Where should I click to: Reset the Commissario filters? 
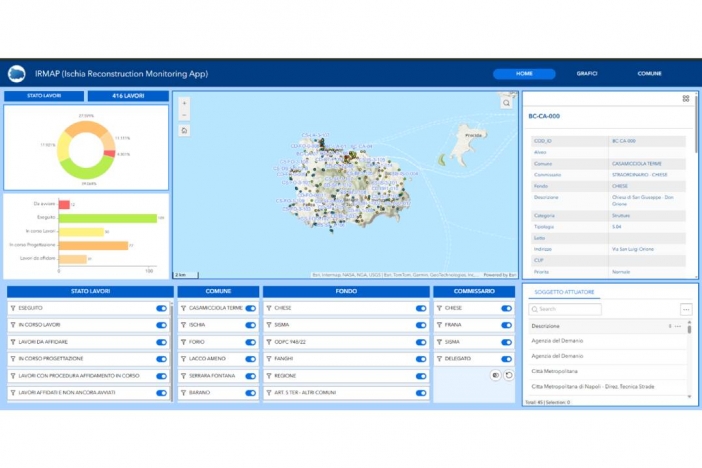coord(508,375)
